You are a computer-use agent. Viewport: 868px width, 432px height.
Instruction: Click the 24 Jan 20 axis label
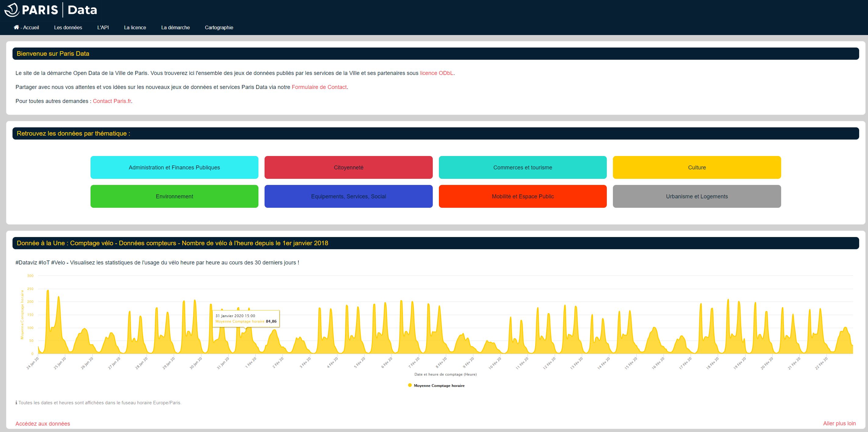33,363
